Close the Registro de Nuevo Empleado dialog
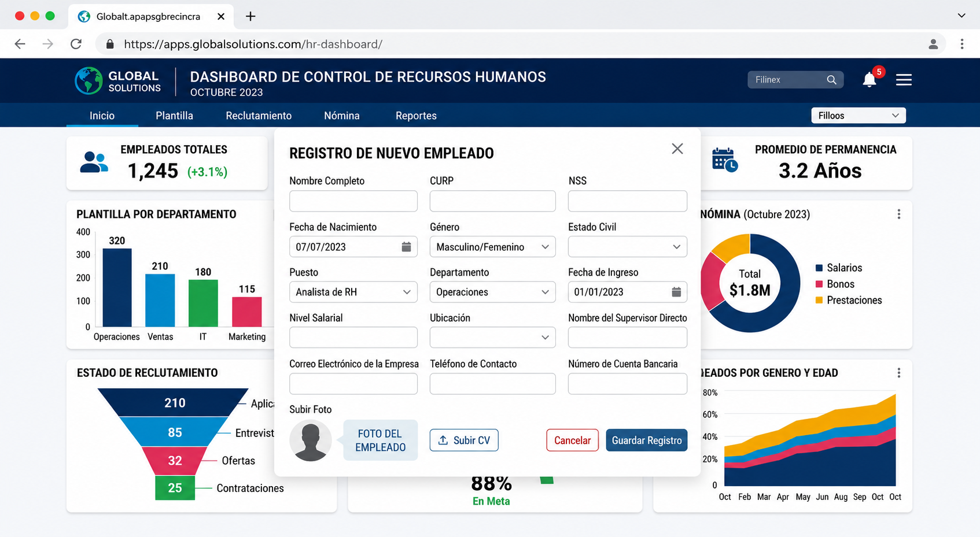 (677, 149)
